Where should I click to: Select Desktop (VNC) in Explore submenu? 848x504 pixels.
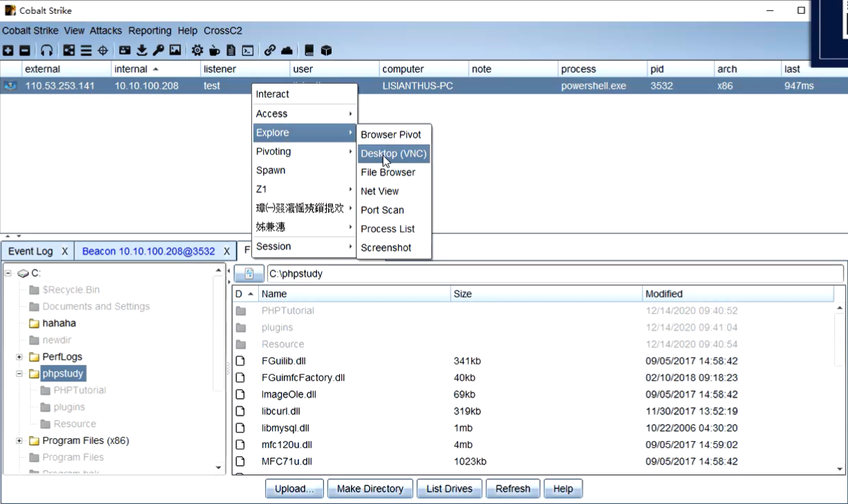pyautogui.click(x=394, y=154)
